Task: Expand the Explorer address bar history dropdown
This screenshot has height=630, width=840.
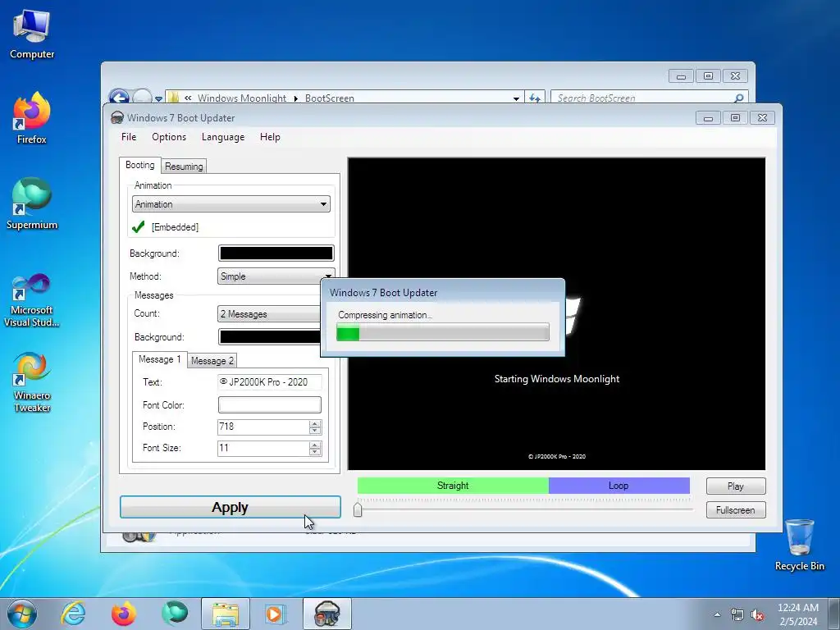Action: [516, 98]
